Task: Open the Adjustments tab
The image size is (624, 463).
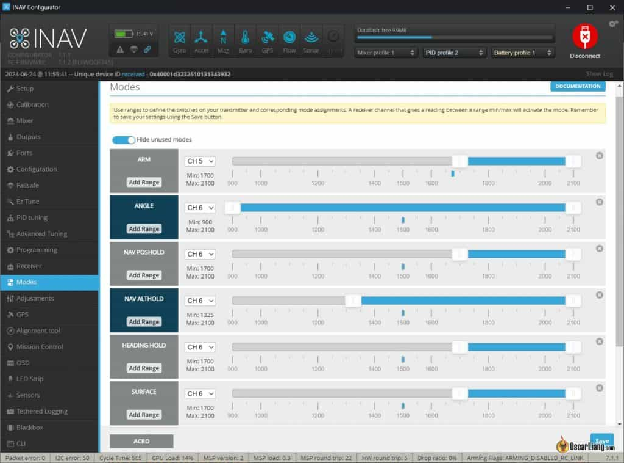Action: 49,298
